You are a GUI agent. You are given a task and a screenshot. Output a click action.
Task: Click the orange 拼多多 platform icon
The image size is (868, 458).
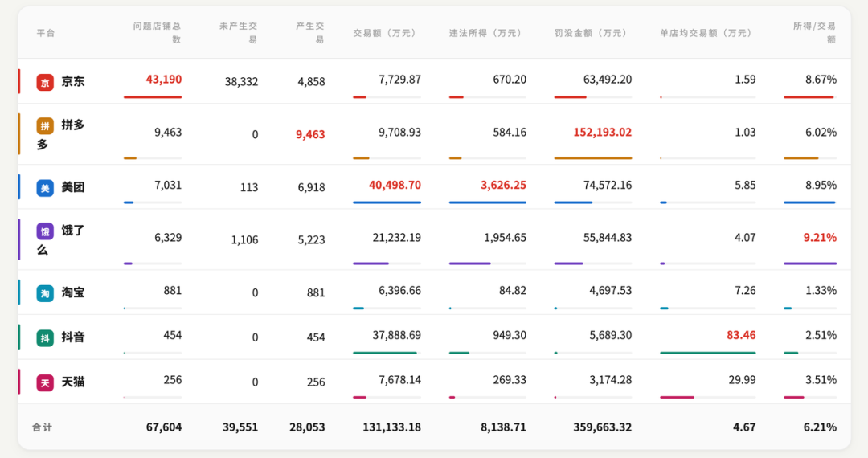click(x=45, y=126)
